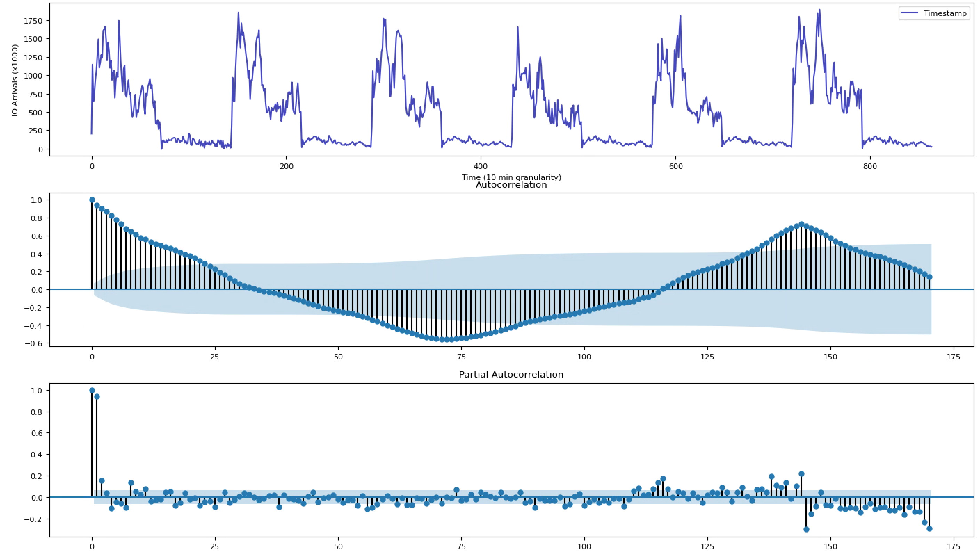Click the "0.6" y tick in Autocorrelation plot
The image size is (980, 552).
coord(36,236)
